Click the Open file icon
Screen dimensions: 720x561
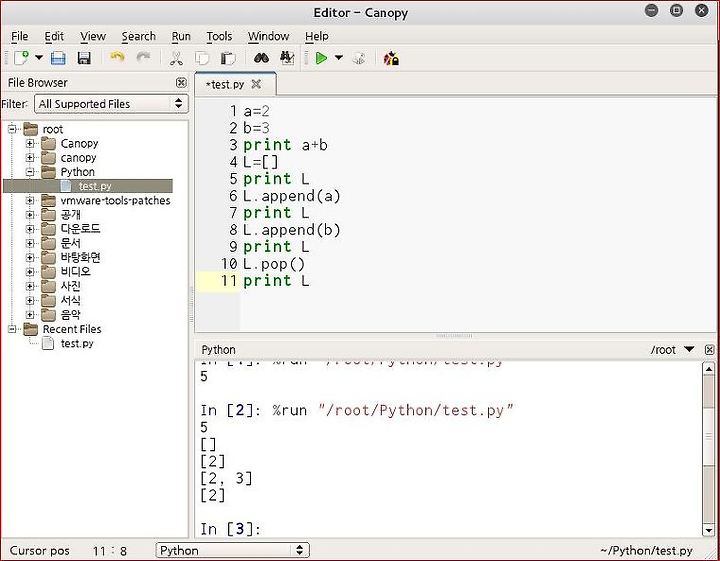pyautogui.click(x=58, y=58)
